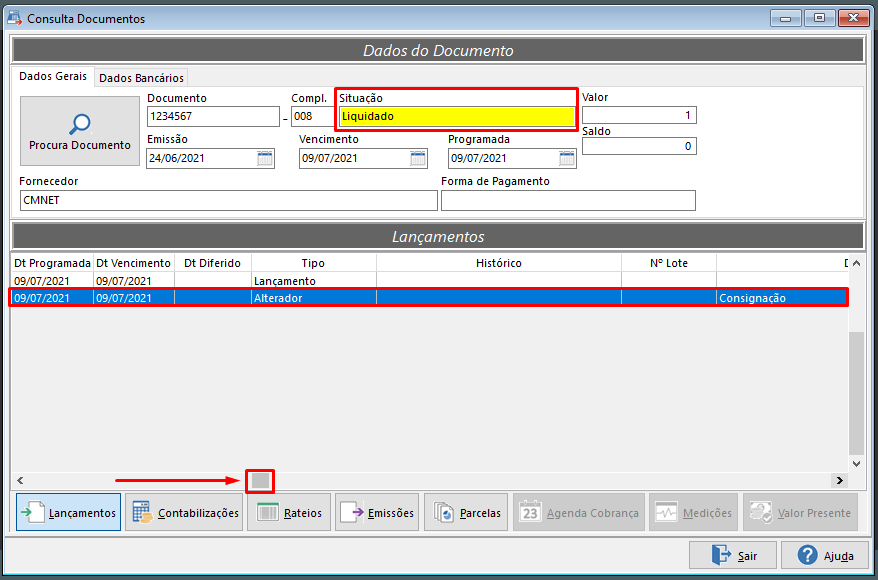The width and height of the screenshot is (878, 580).
Task: Click the Procura Documento magnifier button
Action: 80,131
